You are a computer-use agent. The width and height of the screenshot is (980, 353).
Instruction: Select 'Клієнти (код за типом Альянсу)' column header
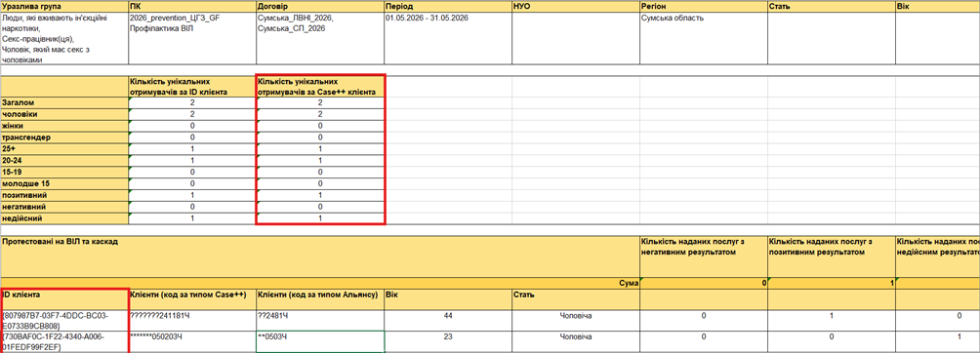click(320, 299)
